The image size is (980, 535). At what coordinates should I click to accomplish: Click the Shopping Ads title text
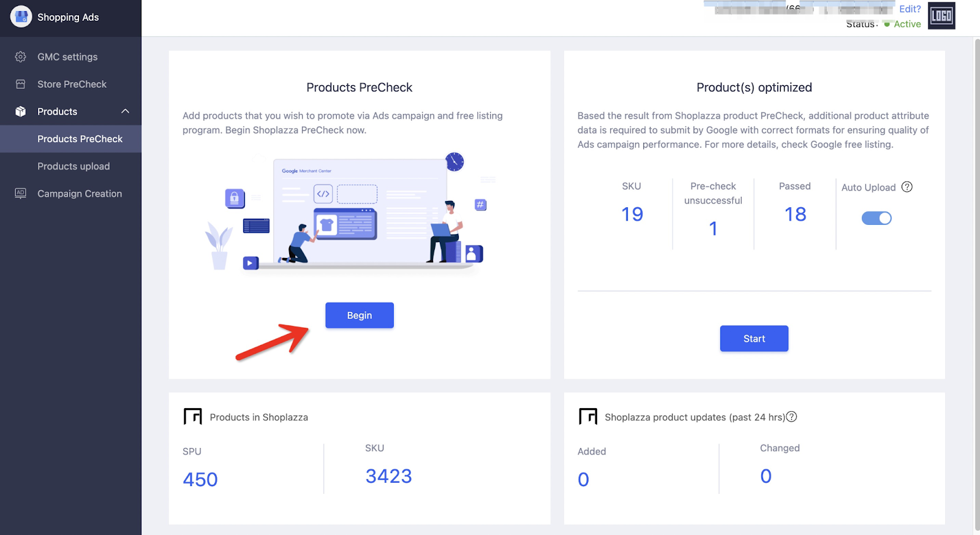[x=68, y=17]
